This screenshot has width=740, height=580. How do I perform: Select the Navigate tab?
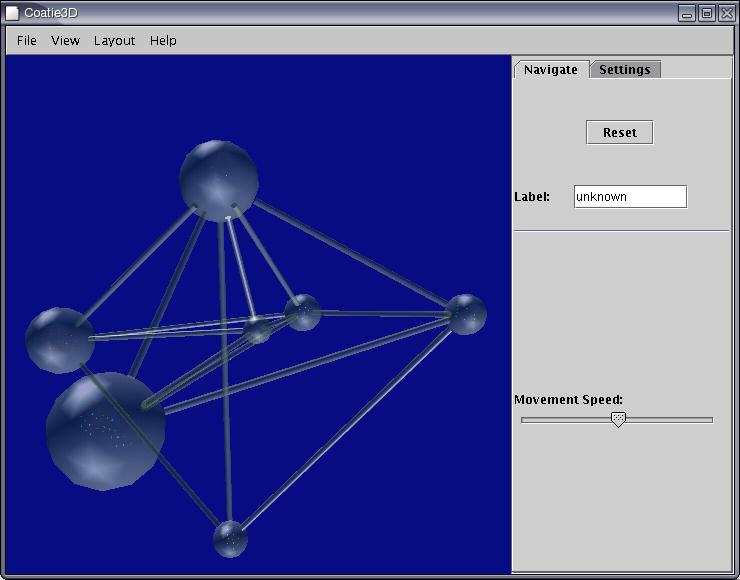pyautogui.click(x=551, y=70)
